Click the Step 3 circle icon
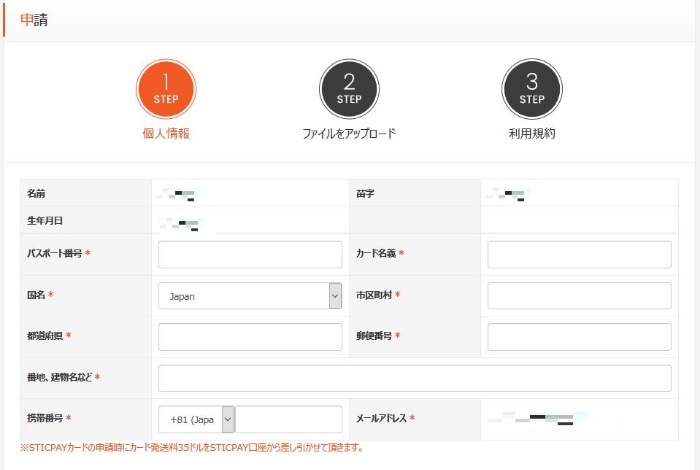 click(532, 88)
